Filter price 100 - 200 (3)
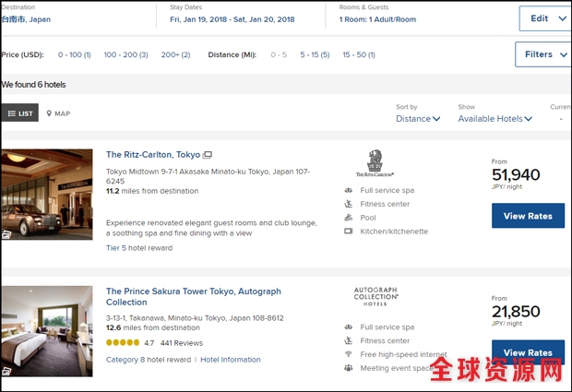 [x=125, y=54]
